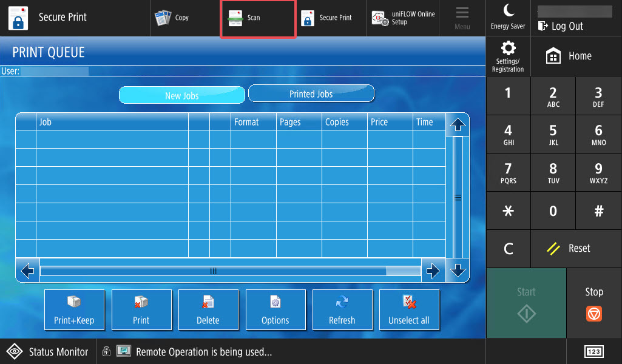Tap keypad number 4 GHI
622x364 pixels.
(508, 135)
